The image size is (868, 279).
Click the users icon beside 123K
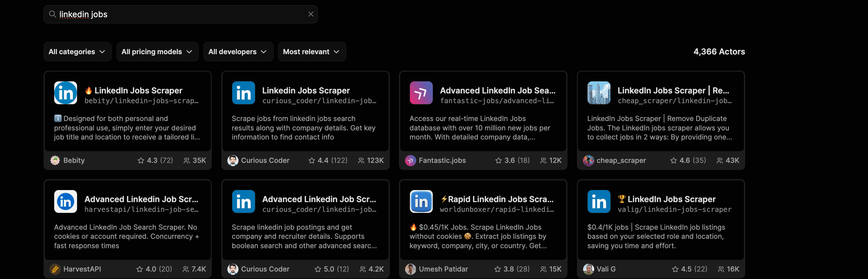(x=361, y=161)
